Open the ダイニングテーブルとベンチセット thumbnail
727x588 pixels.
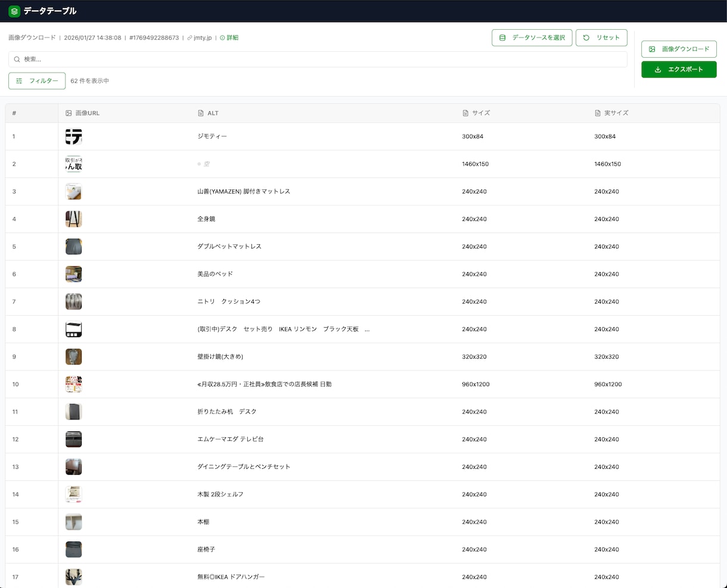(73, 466)
